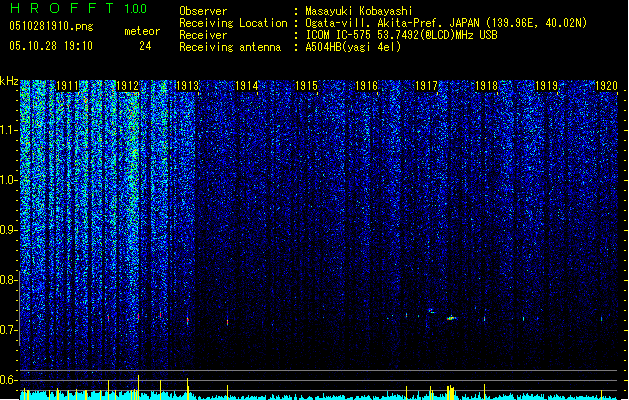Click the 1914 time marker

coord(246,86)
